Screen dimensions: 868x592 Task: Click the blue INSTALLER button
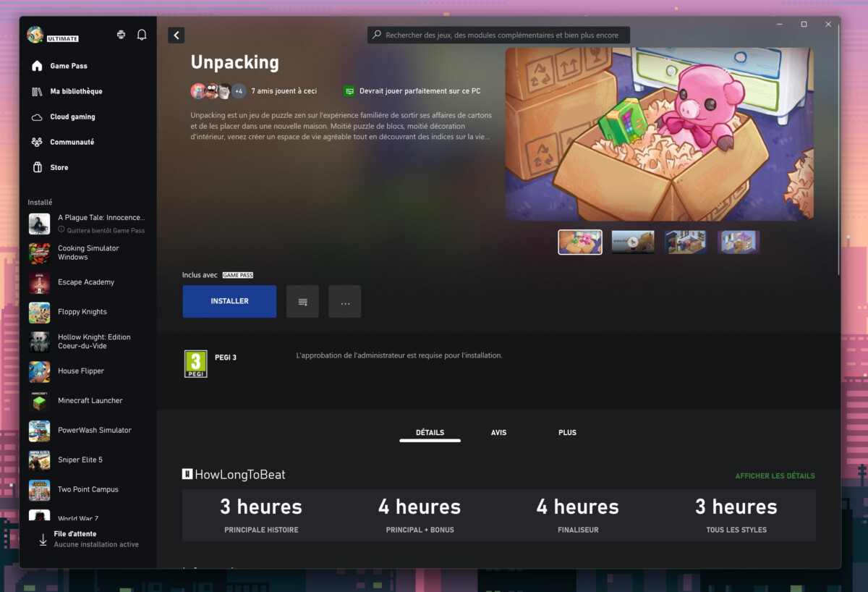tap(229, 301)
